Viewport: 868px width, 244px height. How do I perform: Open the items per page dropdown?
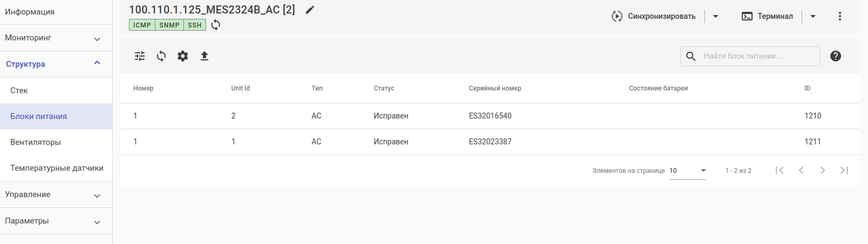pos(688,171)
